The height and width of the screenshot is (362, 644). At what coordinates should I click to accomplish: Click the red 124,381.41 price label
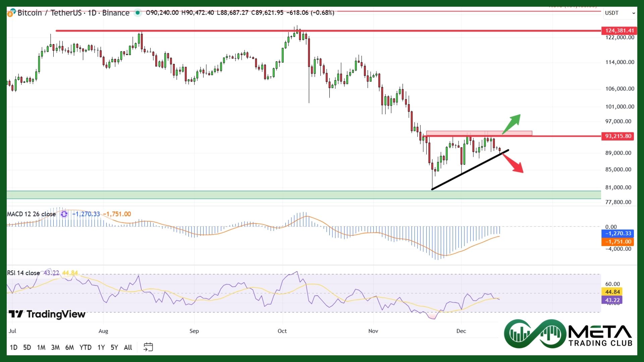(619, 31)
